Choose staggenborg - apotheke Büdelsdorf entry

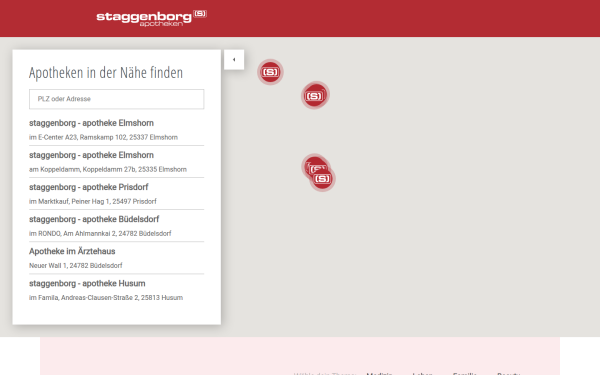(x=117, y=226)
